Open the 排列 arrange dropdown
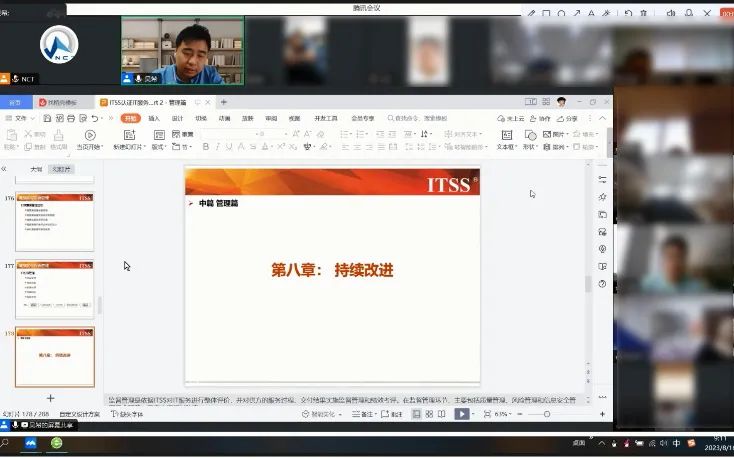 [556, 147]
